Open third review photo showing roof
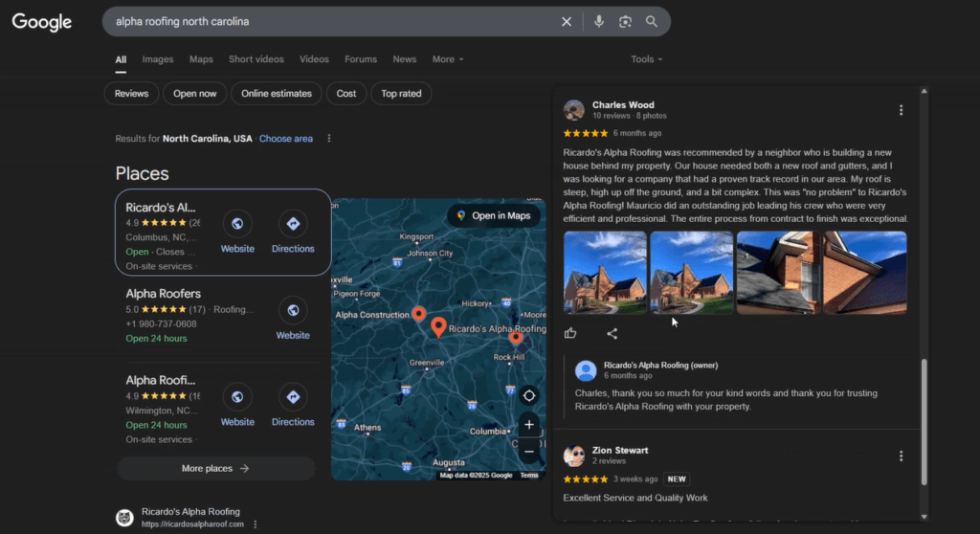The height and width of the screenshot is (534, 980). click(x=778, y=273)
